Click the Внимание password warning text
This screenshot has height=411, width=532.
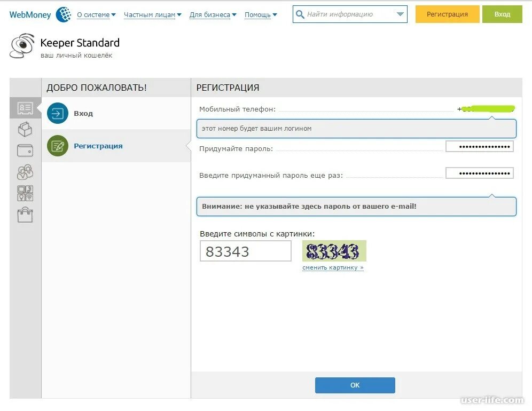point(309,206)
